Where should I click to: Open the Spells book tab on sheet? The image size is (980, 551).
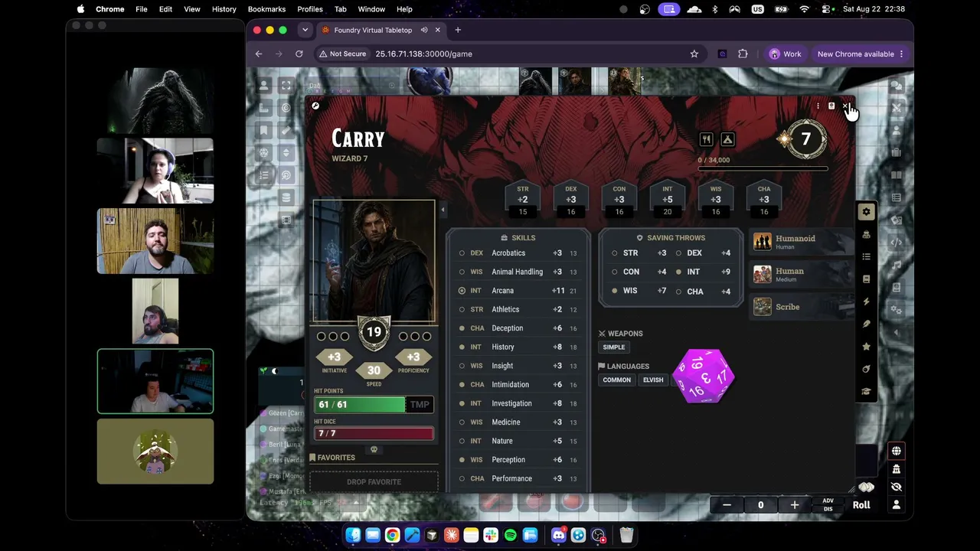point(866,279)
